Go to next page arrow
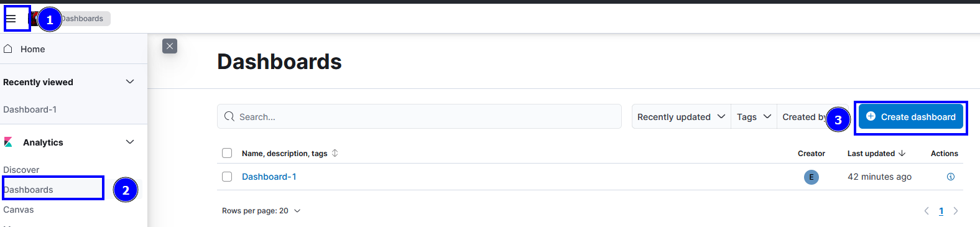Screen dimensions: 980x227 [956, 211]
